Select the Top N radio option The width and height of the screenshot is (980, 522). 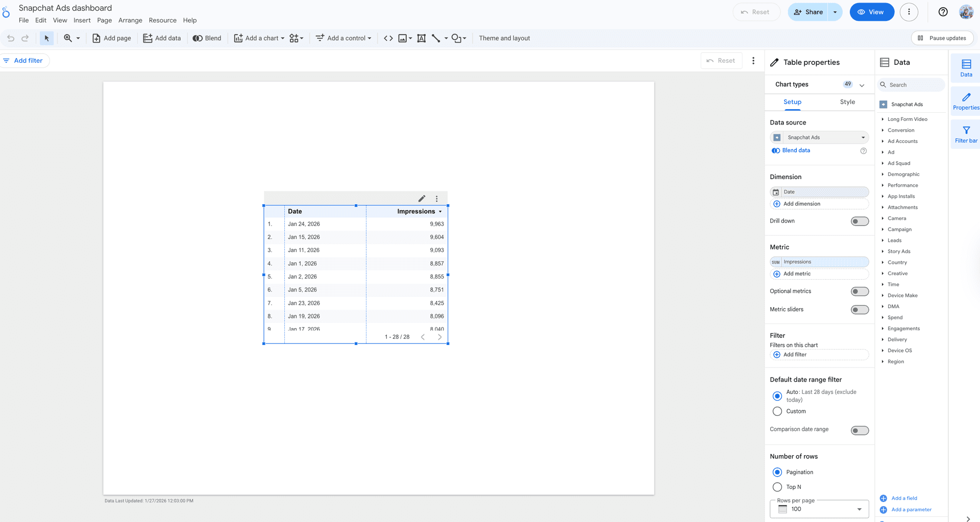pyautogui.click(x=777, y=487)
